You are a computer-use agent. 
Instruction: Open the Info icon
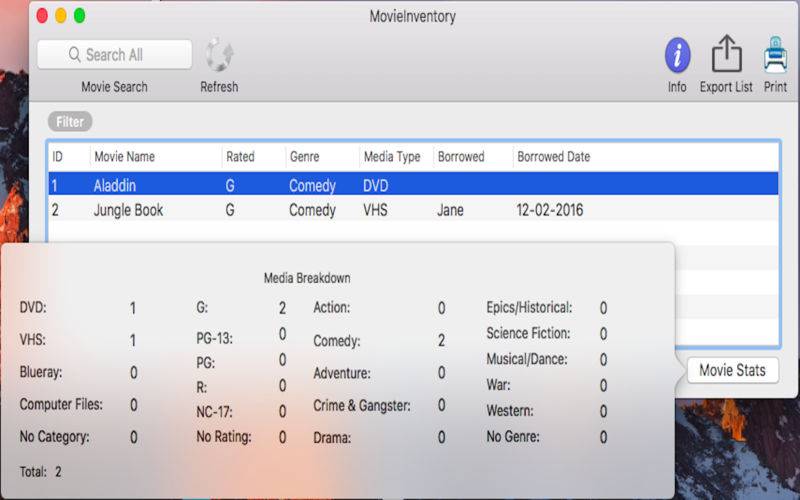tap(677, 55)
